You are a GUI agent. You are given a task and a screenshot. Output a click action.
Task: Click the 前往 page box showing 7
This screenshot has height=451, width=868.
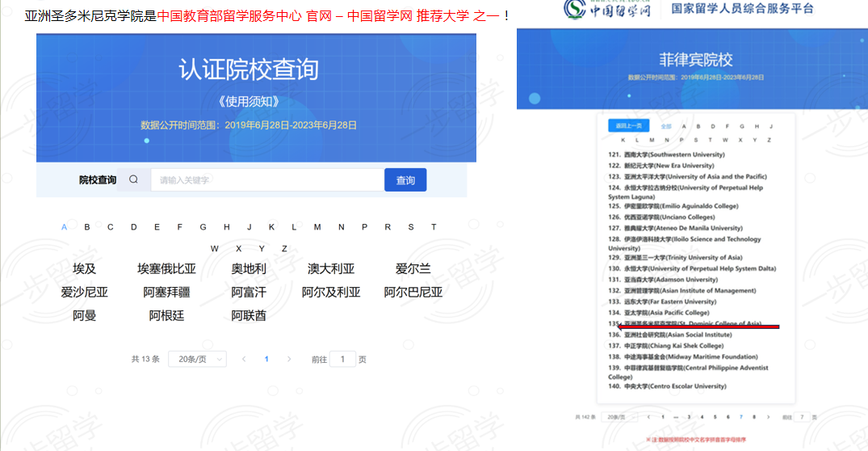point(802,417)
